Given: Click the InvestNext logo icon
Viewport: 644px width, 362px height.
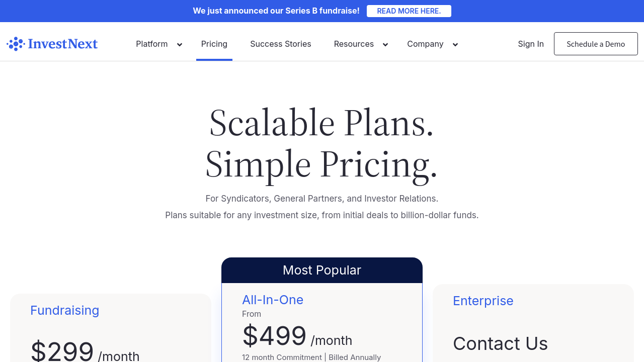Looking at the screenshot, I should 16,44.
